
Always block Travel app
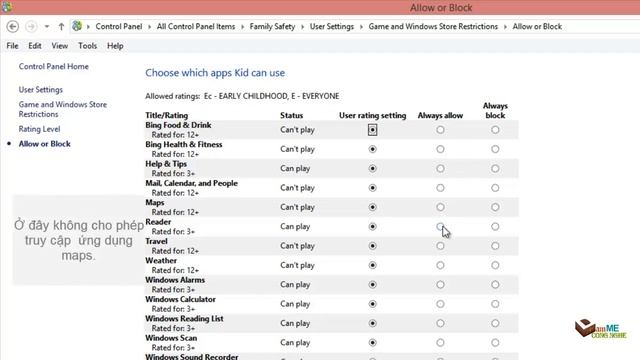495,246
